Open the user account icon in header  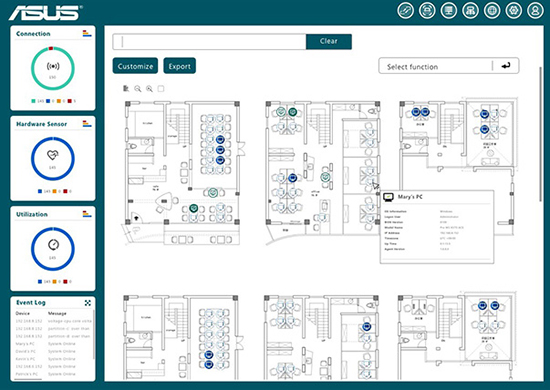[x=535, y=11]
